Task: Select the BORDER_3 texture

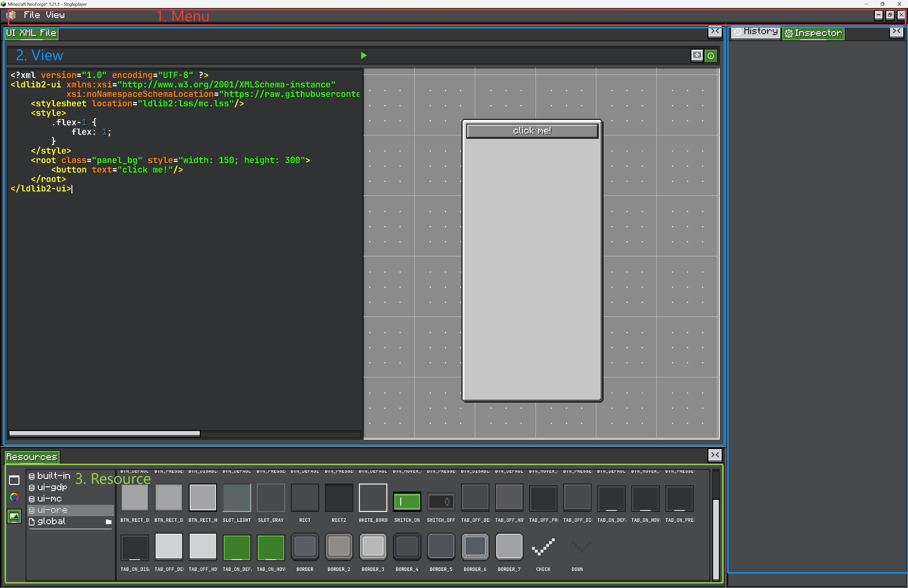Action: pyautogui.click(x=373, y=547)
